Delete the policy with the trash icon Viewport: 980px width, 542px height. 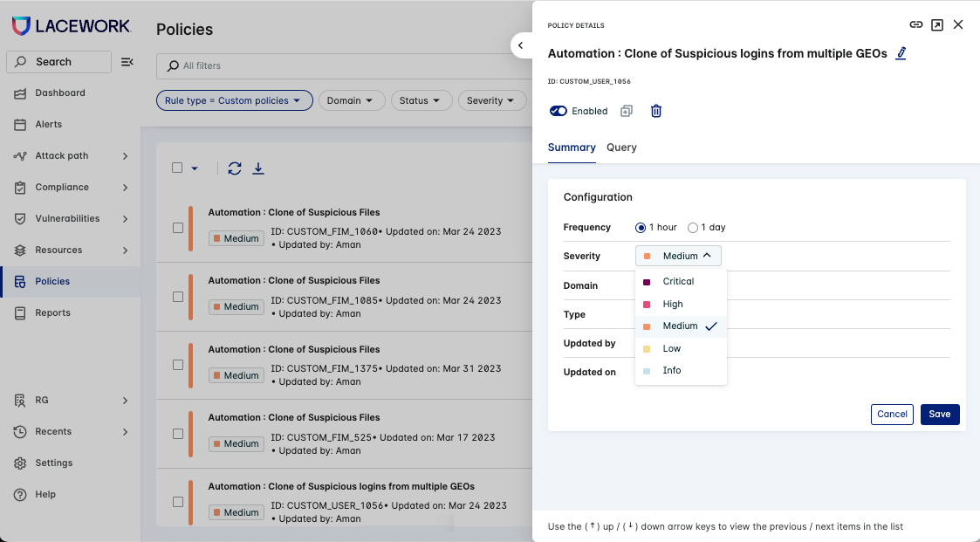656,111
